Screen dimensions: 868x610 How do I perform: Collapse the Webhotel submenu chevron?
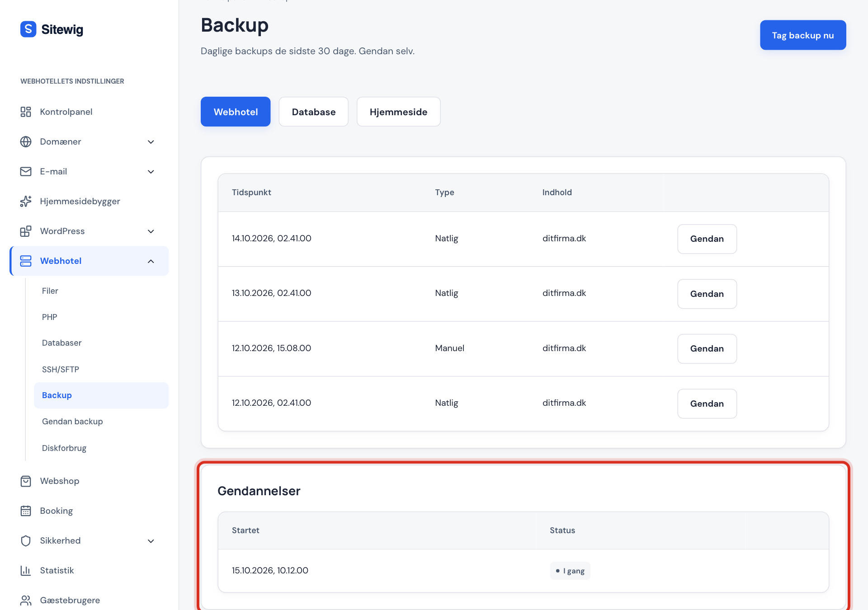coord(151,261)
